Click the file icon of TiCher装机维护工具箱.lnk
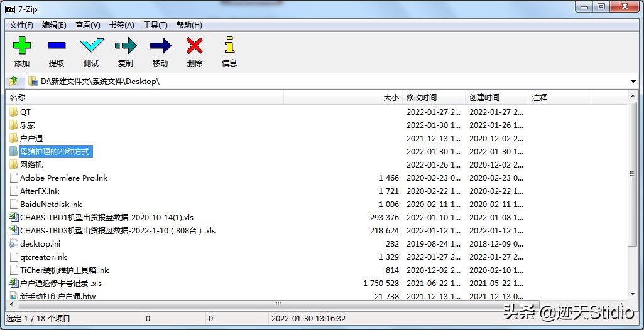This screenshot has width=644, height=330. point(14,270)
